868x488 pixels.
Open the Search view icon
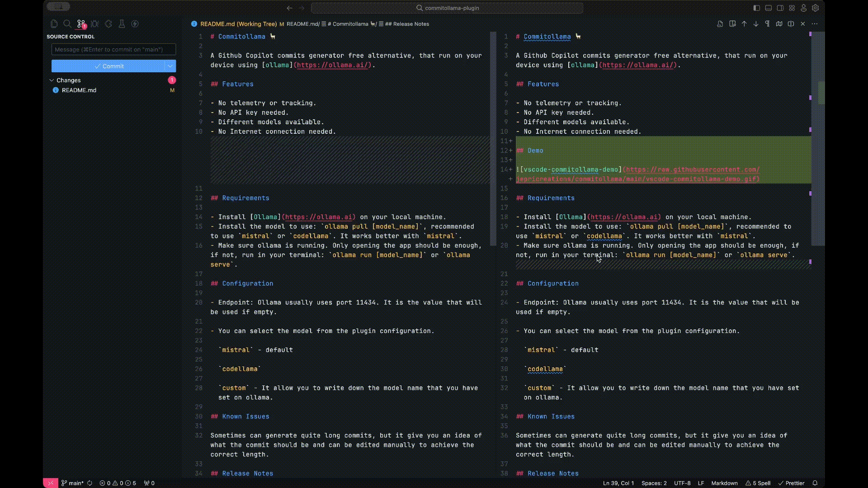(67, 24)
